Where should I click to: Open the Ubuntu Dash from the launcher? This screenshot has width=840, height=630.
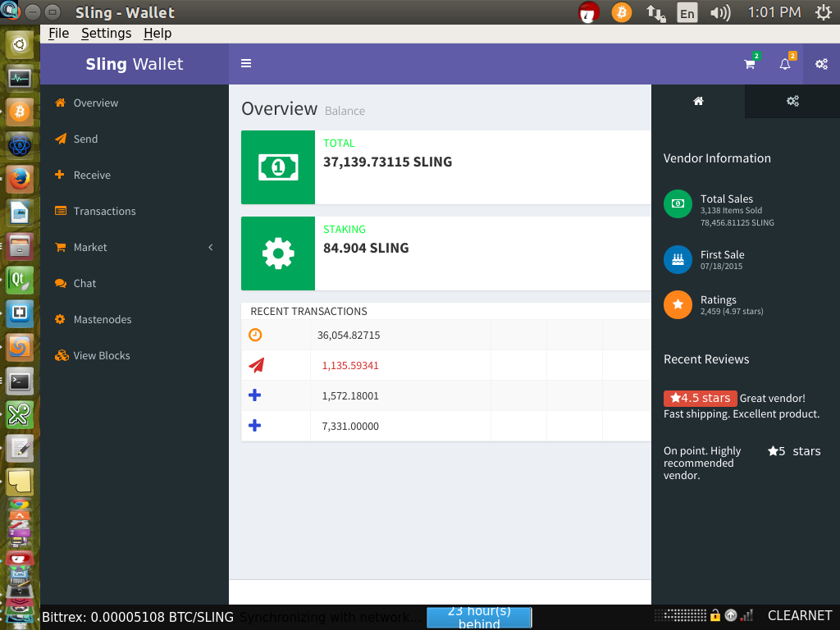20,44
